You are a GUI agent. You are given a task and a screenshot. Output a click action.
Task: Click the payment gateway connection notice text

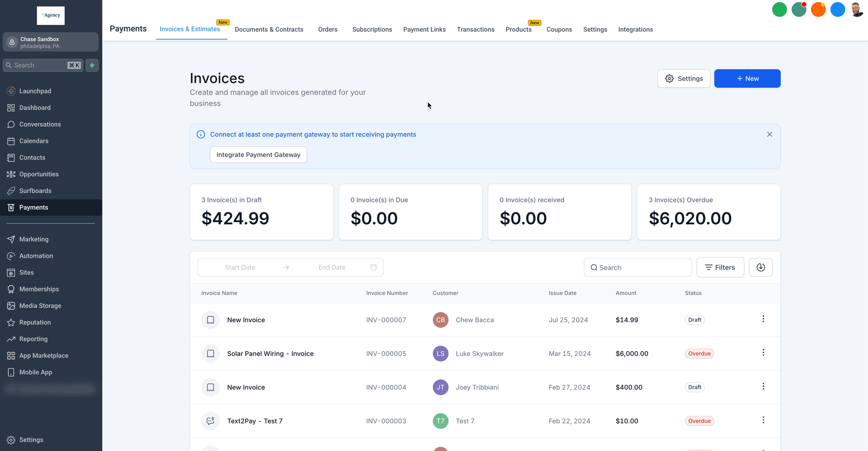[313, 134]
